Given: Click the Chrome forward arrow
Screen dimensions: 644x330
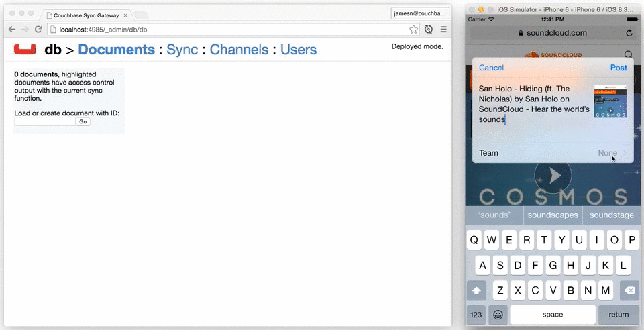Looking at the screenshot, I should (25, 29).
